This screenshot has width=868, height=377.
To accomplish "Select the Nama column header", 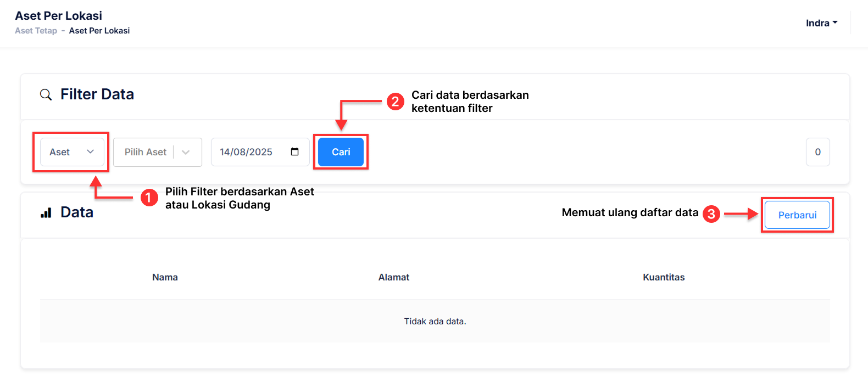I will (x=165, y=277).
